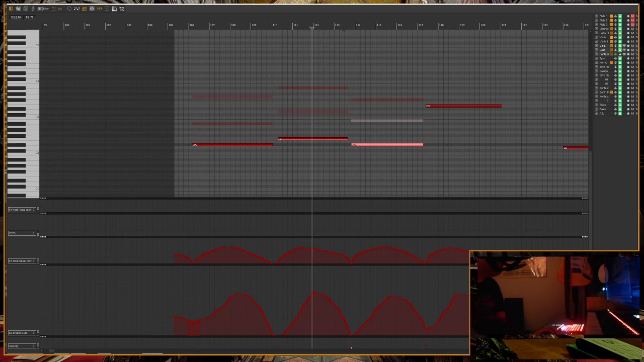Unmute the Flute 1 track

[x=632, y=16]
